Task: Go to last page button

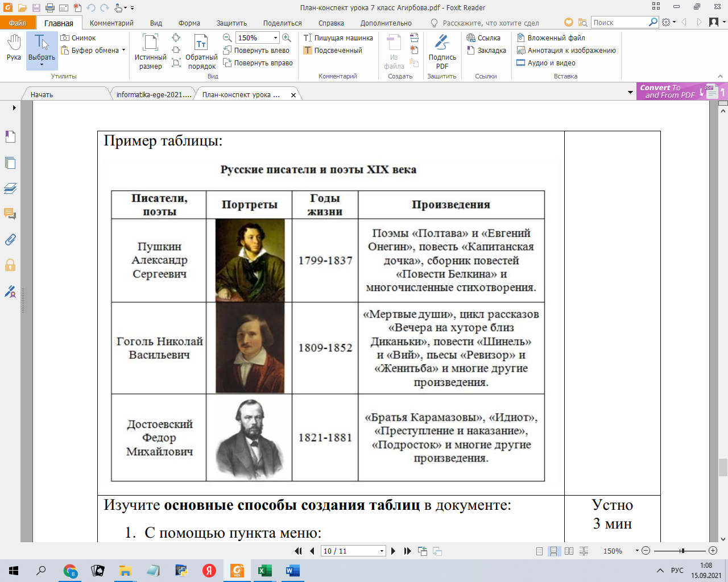Action: point(407,551)
